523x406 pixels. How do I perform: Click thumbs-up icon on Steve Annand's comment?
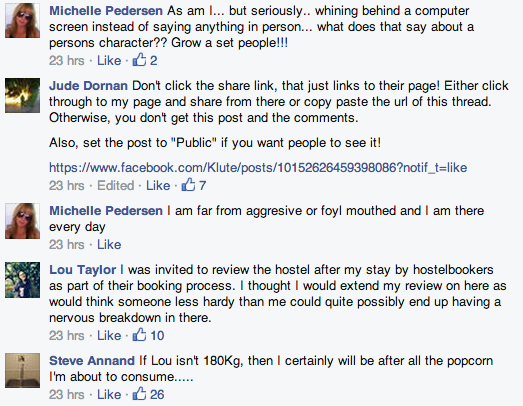coord(139,393)
